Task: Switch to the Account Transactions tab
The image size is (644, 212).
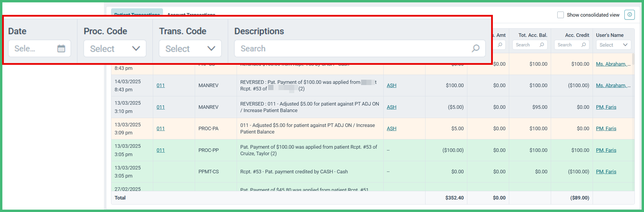Action: click(x=191, y=15)
